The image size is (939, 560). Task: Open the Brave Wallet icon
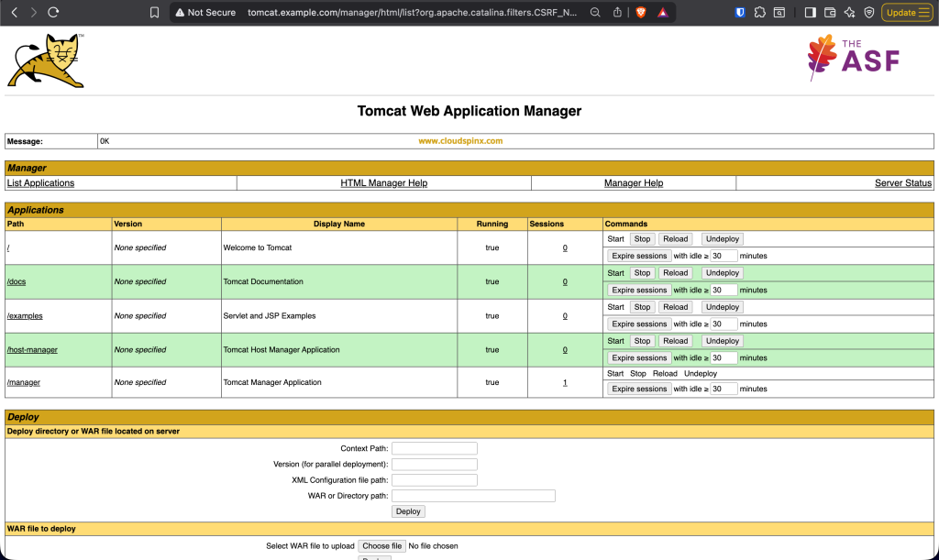coord(830,13)
